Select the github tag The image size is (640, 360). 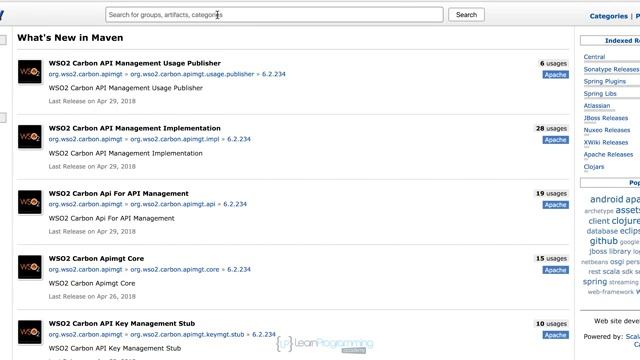603,241
